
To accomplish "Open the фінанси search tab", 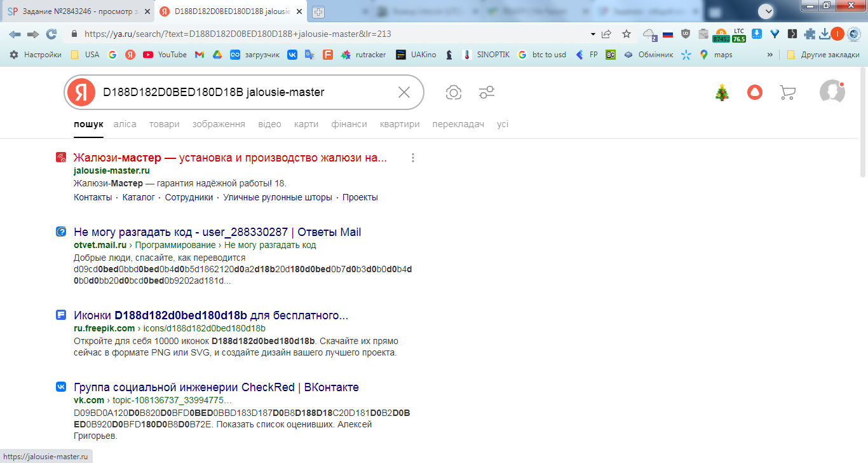I will click(349, 124).
